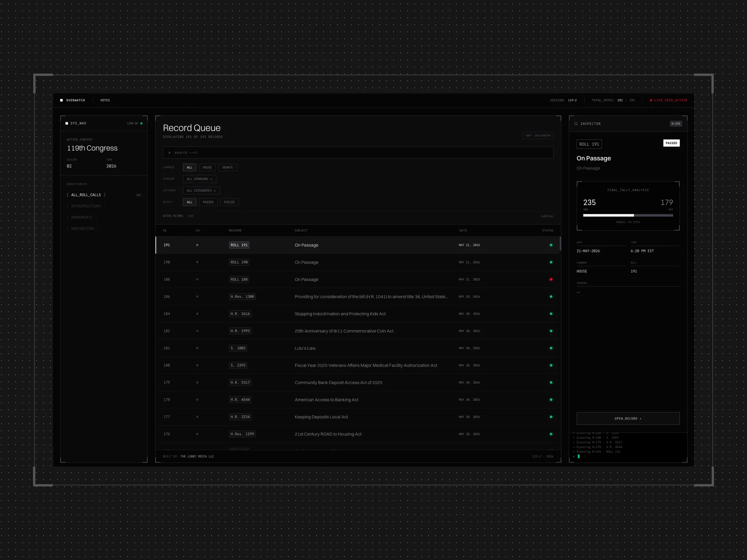Select the ALL result filter
Image resolution: width=747 pixels, height=560 pixels.
point(190,202)
